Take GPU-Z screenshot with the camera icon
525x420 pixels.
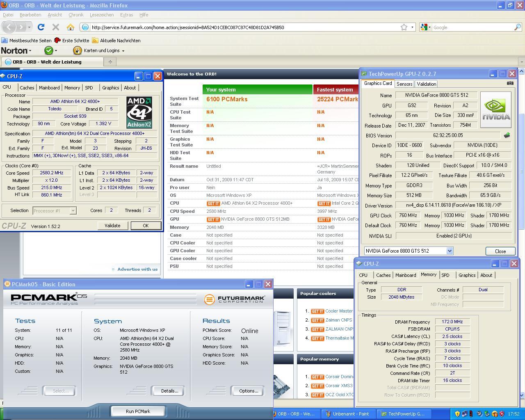(x=510, y=83)
